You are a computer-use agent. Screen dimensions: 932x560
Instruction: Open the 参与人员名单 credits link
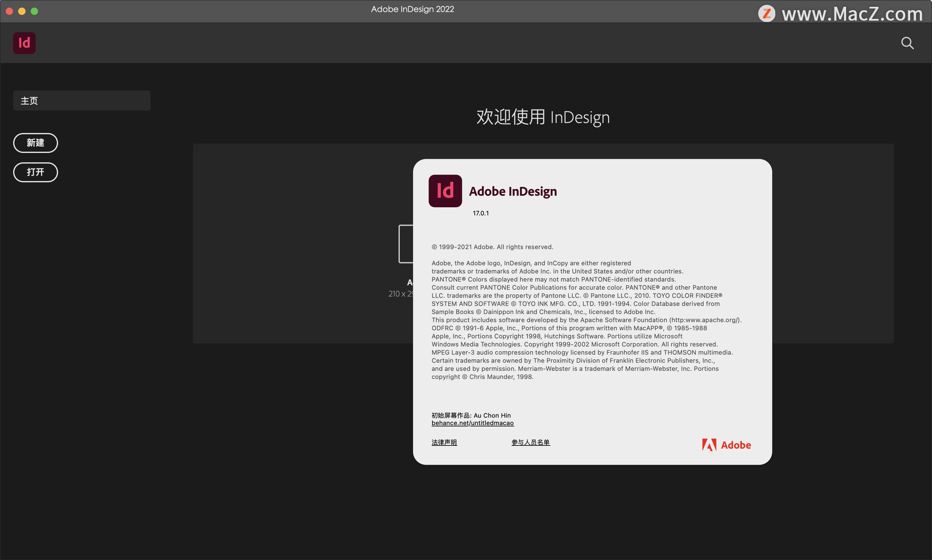(531, 443)
